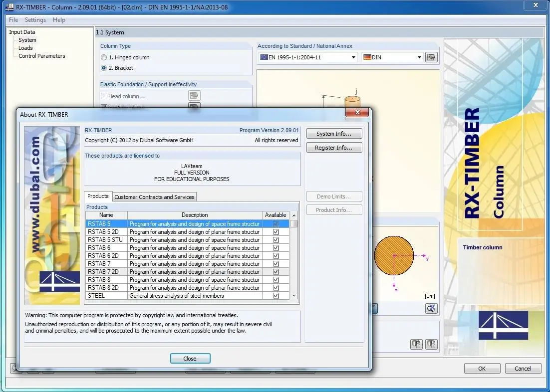Screen dimensions: 550x392
Task: Toggle Available checkbox for RSTAB 8 2D
Action: 275,287
